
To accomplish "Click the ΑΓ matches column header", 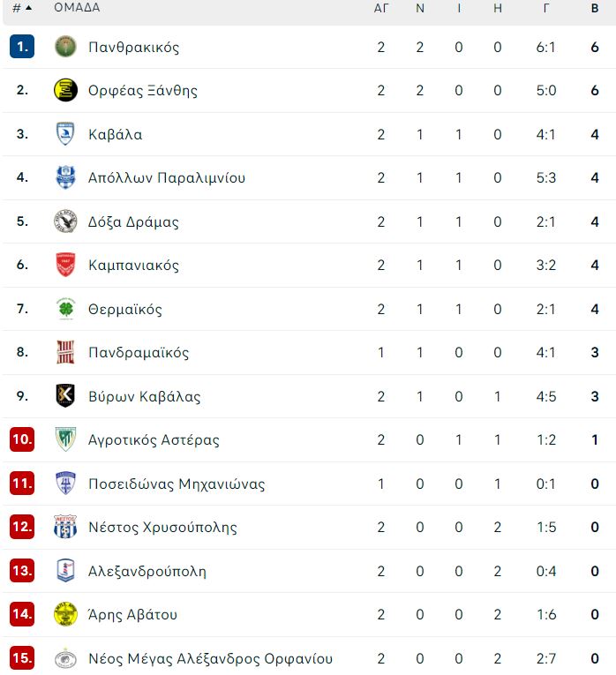I will pyautogui.click(x=381, y=8).
